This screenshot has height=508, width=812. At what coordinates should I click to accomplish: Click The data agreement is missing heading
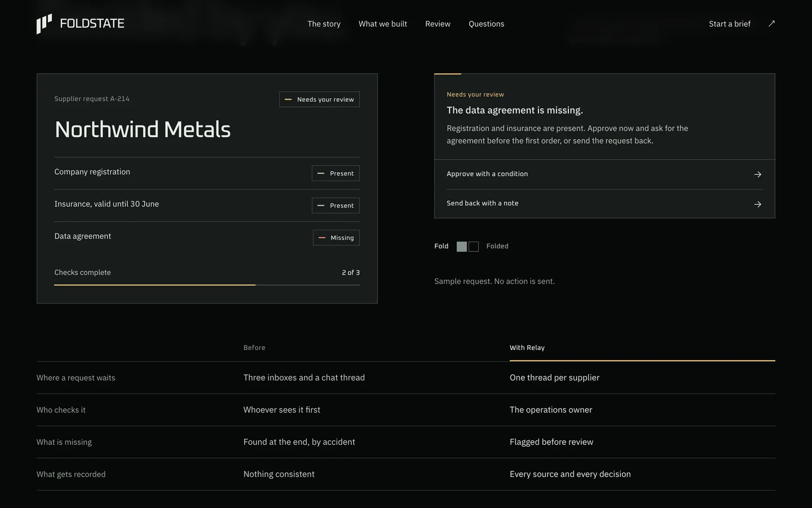tap(515, 111)
